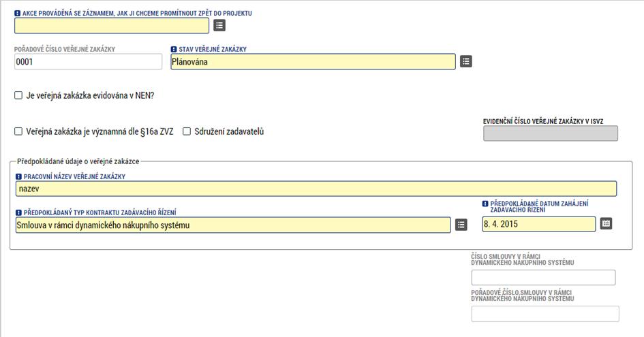Click the Pracovní název field containing nazev
Image resolution: width=644 pixels, height=337 pixels.
316,189
